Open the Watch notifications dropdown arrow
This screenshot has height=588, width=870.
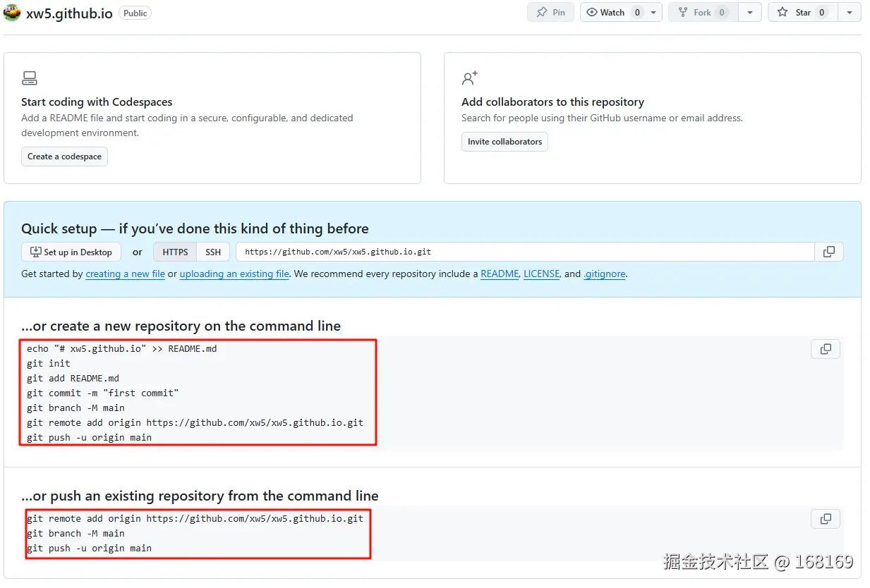coord(654,13)
